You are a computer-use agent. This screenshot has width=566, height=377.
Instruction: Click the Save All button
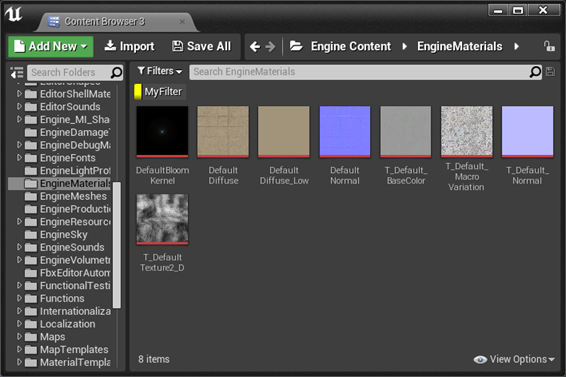[201, 46]
